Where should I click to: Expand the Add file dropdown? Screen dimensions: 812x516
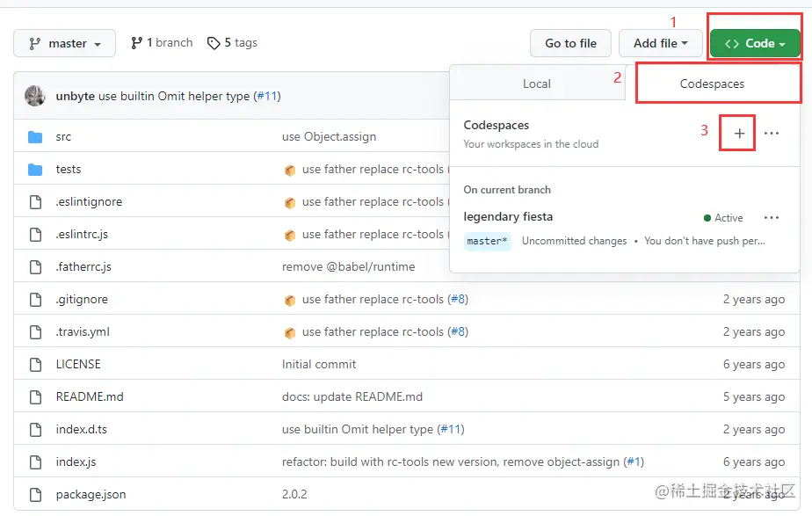[661, 43]
